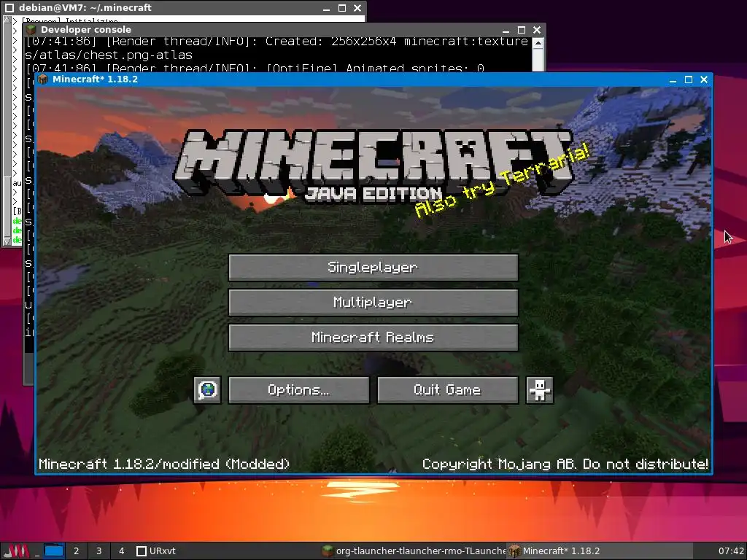The image size is (747, 560).
Task: Click the Developer console grass block icon
Action: click(x=31, y=29)
